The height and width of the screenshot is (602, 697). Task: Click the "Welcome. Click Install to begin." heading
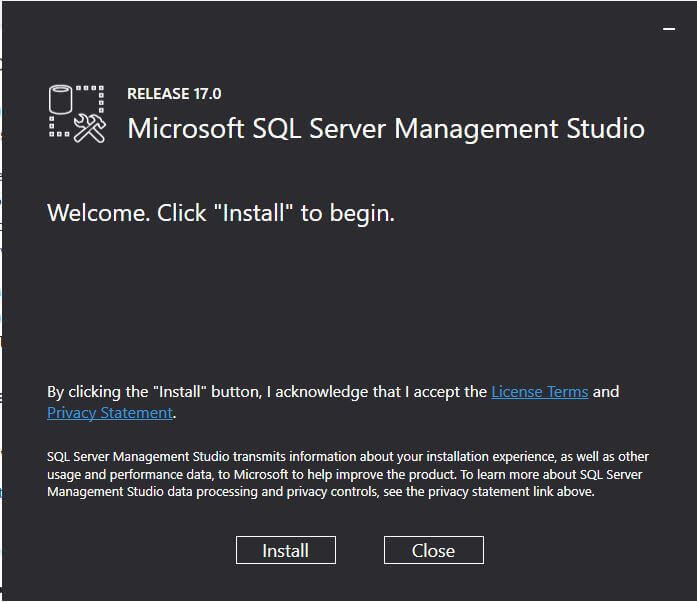[x=221, y=213]
